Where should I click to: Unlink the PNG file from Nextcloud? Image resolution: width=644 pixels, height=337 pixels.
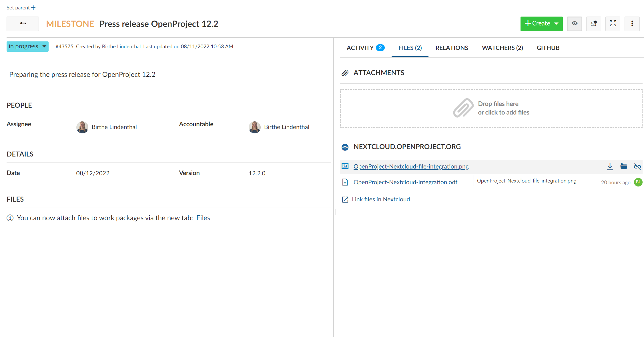[637, 167]
